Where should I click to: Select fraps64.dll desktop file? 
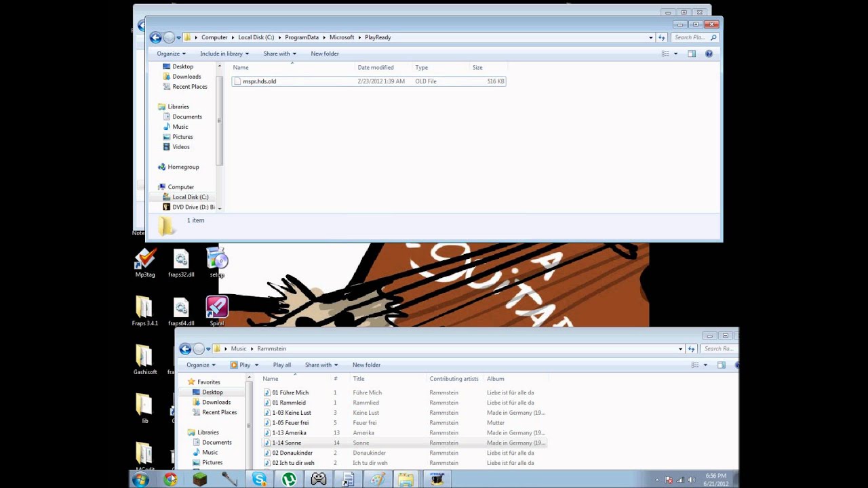[181, 312]
